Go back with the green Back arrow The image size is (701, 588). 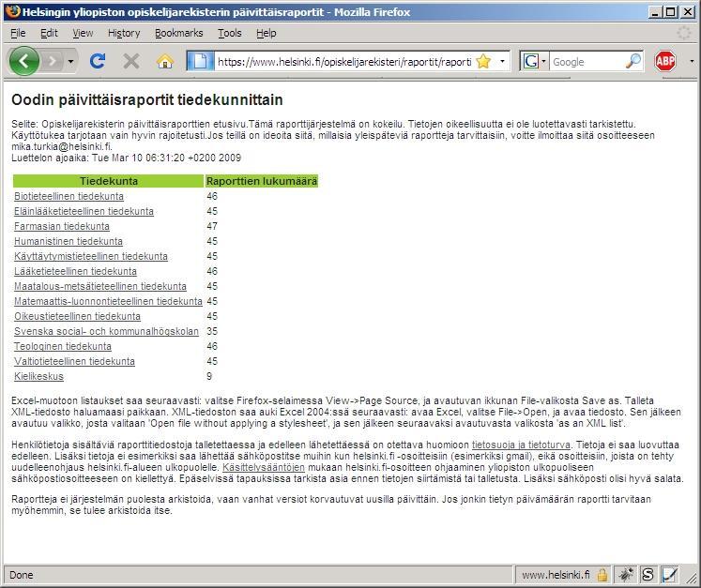tap(23, 61)
